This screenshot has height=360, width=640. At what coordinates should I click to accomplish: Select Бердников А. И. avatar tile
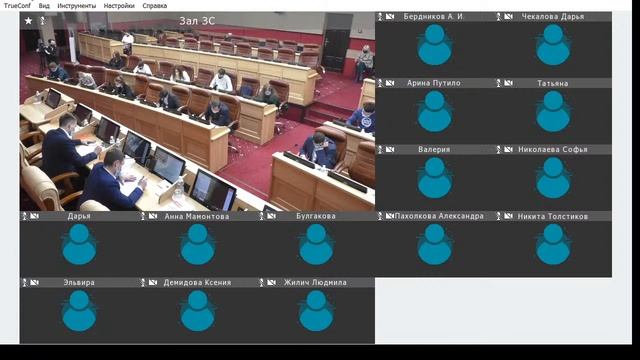(x=434, y=45)
